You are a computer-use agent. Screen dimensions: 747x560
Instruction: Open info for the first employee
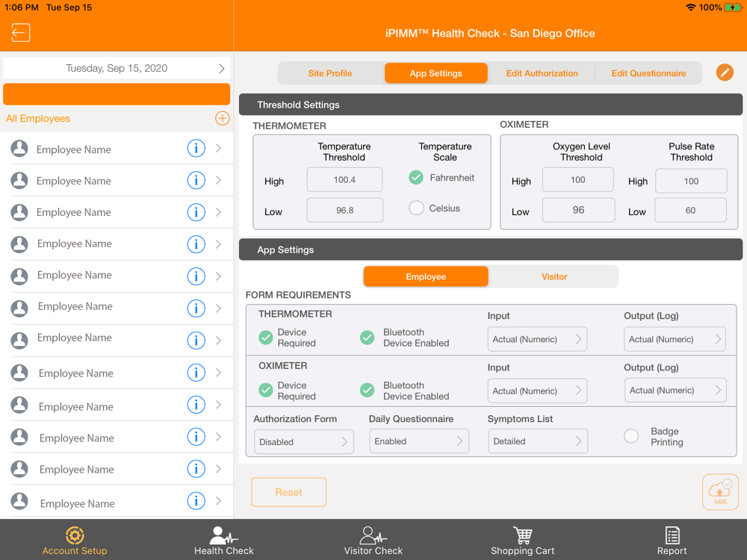click(196, 148)
